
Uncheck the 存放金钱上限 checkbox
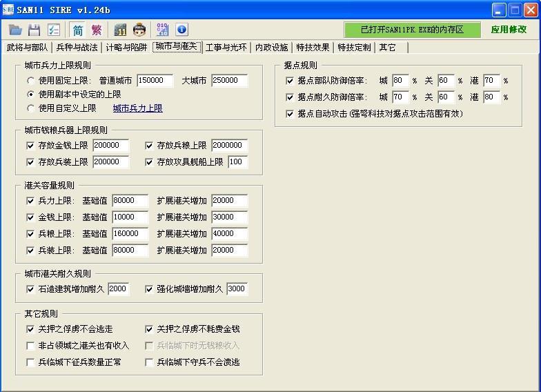(30, 146)
